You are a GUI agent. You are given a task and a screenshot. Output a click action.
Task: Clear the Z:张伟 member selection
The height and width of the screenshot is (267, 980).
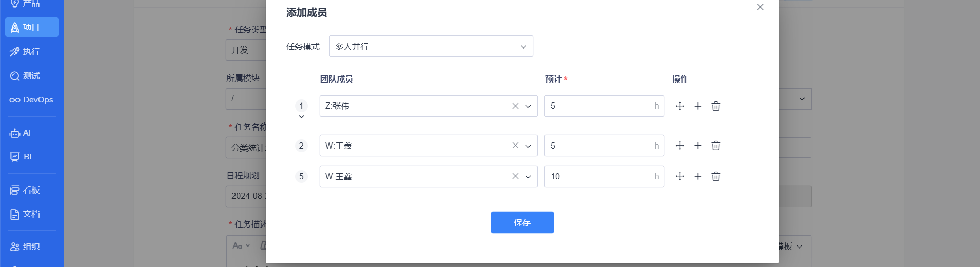(515, 106)
